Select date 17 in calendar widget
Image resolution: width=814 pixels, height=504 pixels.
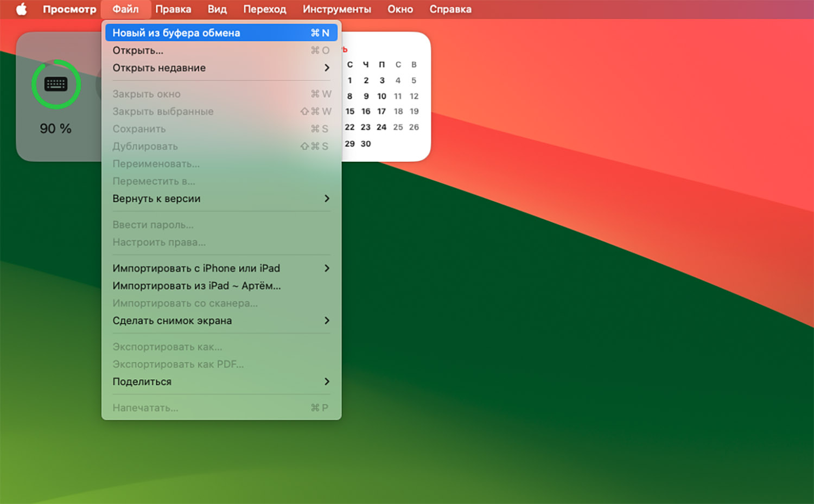tap(381, 111)
